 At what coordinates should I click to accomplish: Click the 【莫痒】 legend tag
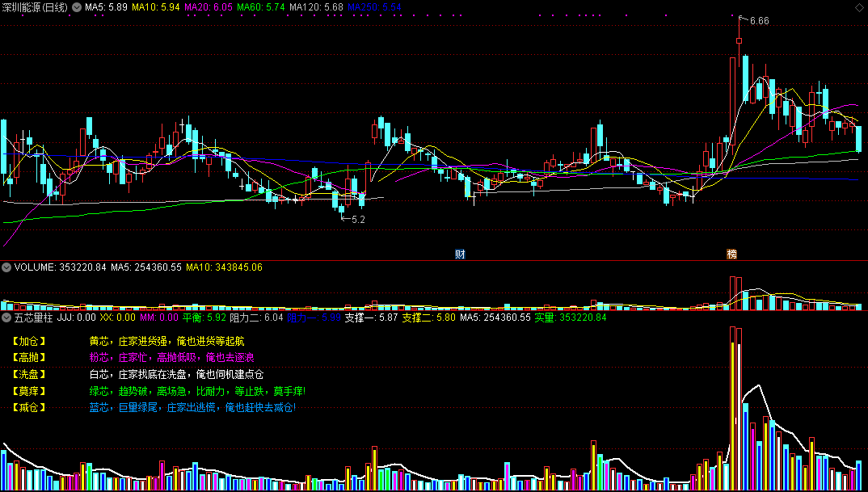click(28, 391)
